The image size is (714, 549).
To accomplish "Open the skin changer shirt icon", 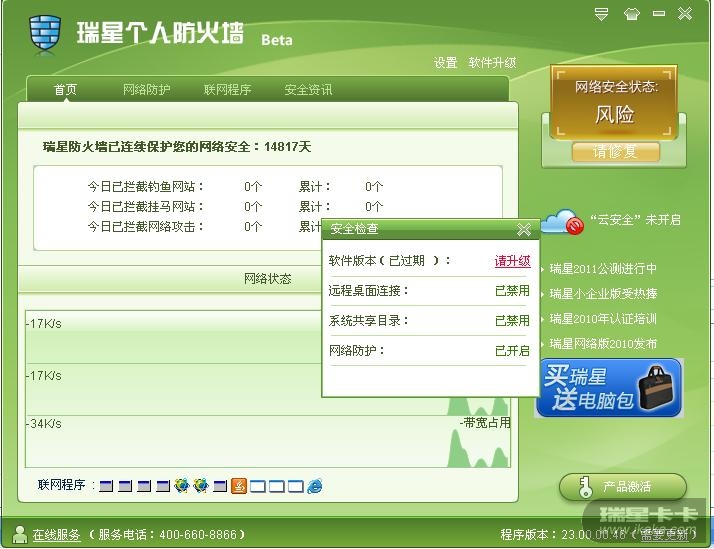I will pos(632,14).
